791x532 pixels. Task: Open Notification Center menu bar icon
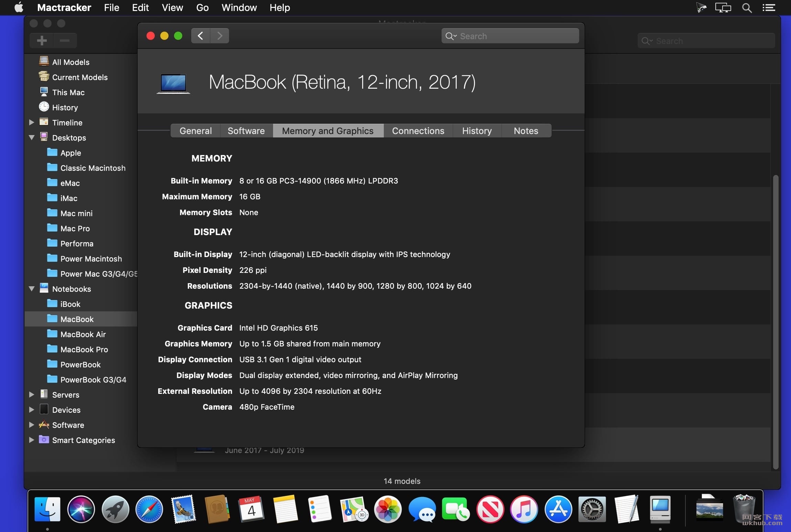769,8
